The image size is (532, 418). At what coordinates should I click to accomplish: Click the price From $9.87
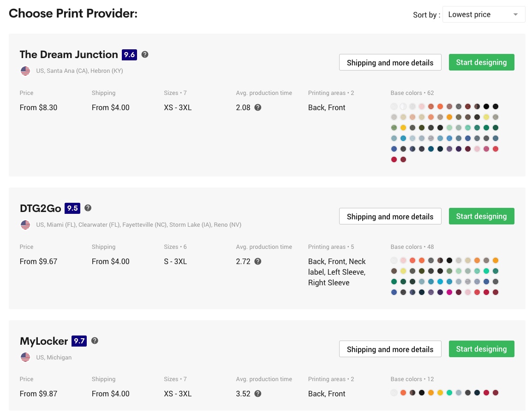[x=38, y=394]
